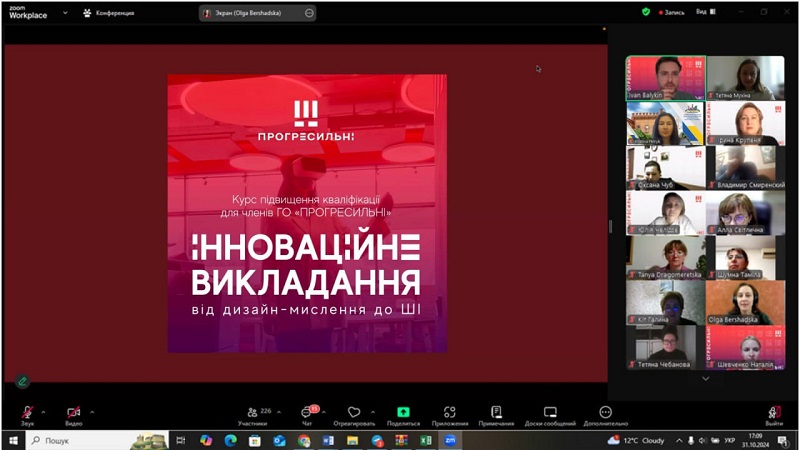The width and height of the screenshot is (800, 450).
Task: Open share options circle on Экран tab
Action: [x=309, y=13]
